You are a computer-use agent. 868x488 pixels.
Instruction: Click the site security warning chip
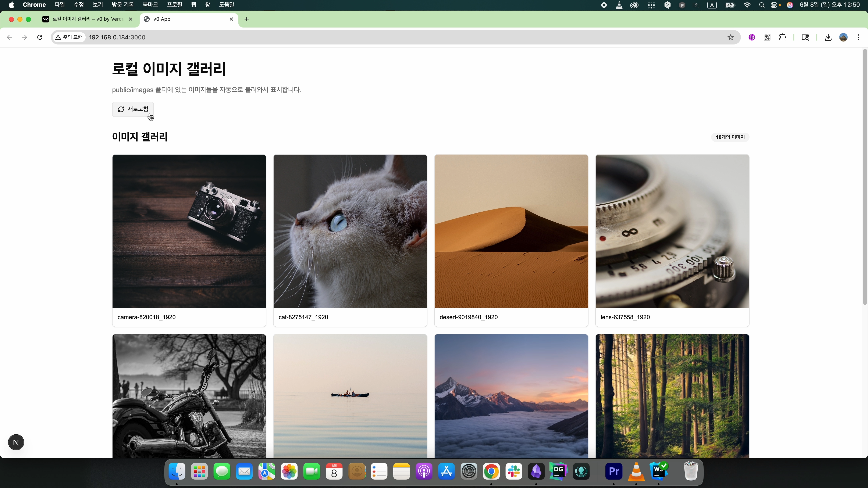click(69, 37)
